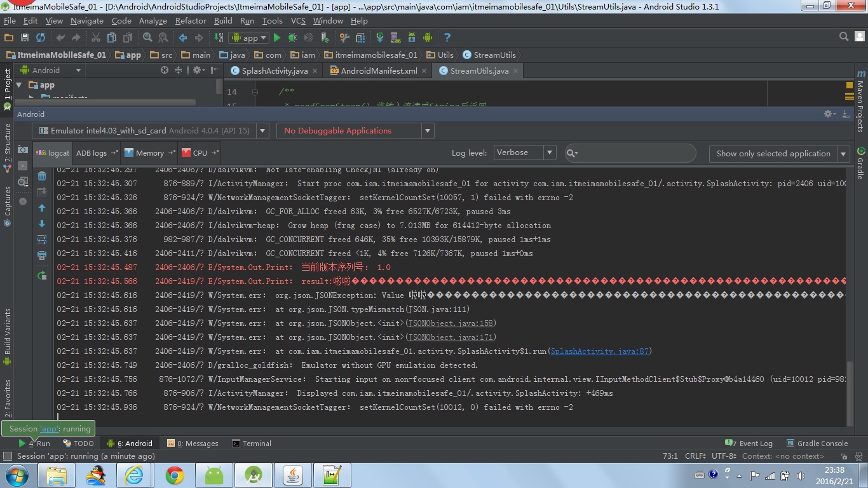Open the Verbose log level dropdown
This screenshot has width=868, height=488.
(x=525, y=152)
